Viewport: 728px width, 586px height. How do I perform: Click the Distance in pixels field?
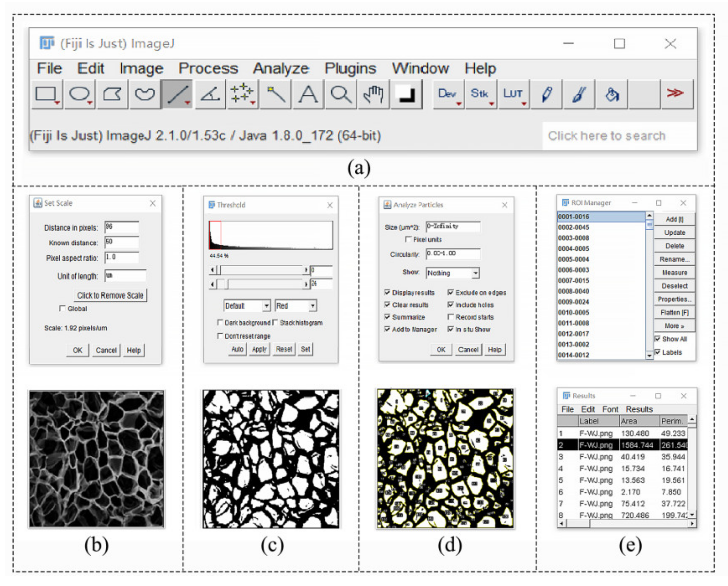122,227
